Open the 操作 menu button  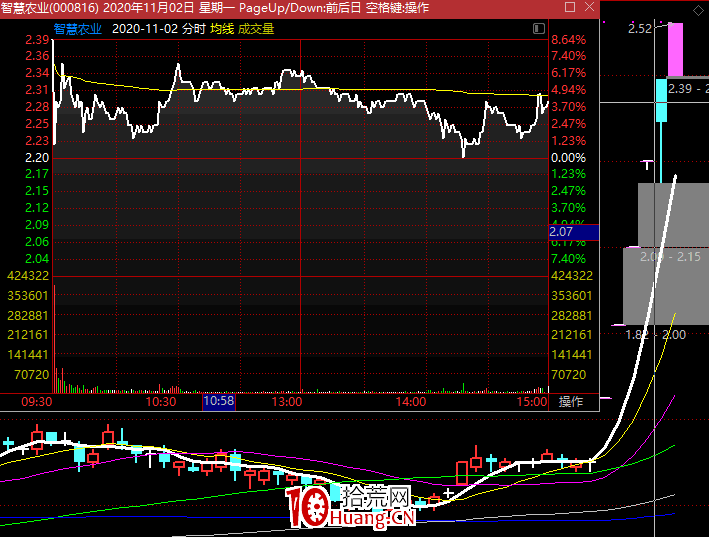coord(571,401)
